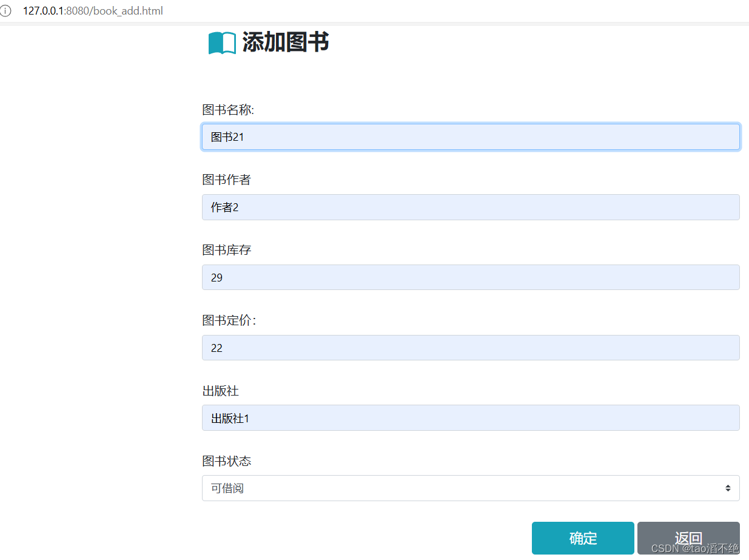Open the 图书状态 dropdown showing 可借阅
The image size is (749, 560).
[471, 488]
